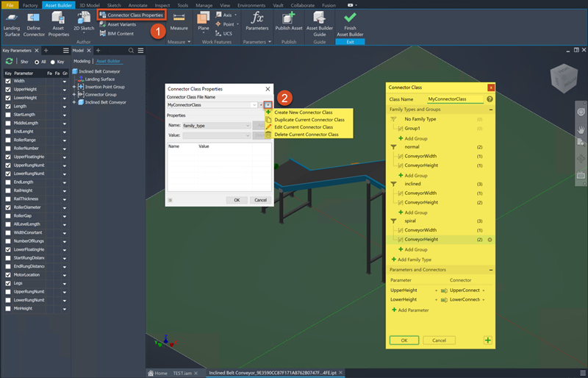
Task: Open the Measure panel dropdown
Action: pos(189,42)
